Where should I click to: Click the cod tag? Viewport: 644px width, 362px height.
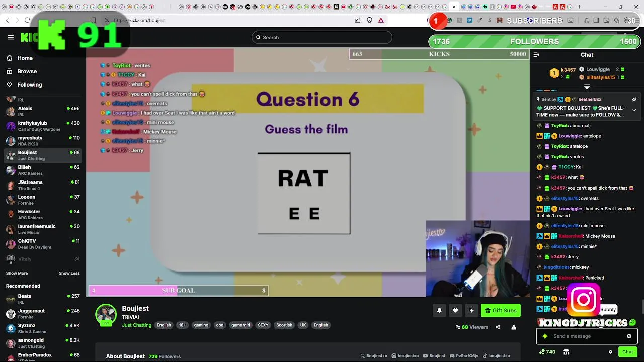(x=220, y=325)
